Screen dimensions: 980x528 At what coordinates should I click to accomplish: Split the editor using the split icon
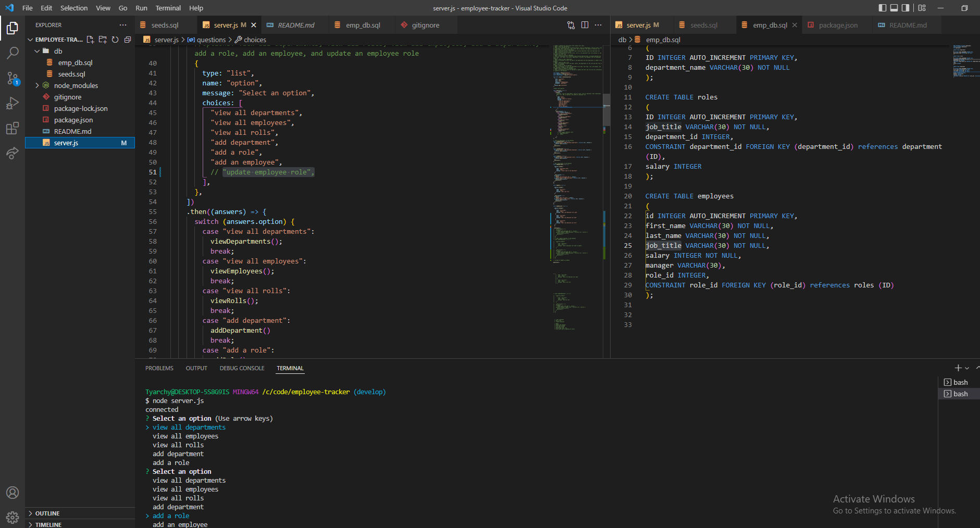(586, 24)
